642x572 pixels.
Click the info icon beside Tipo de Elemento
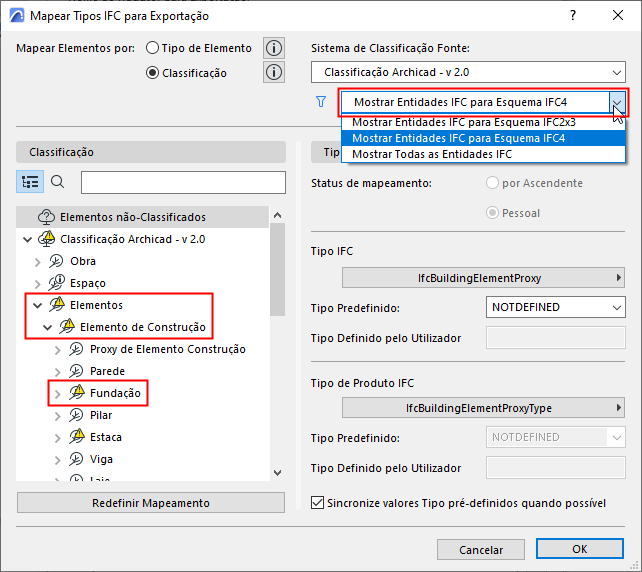click(x=274, y=48)
